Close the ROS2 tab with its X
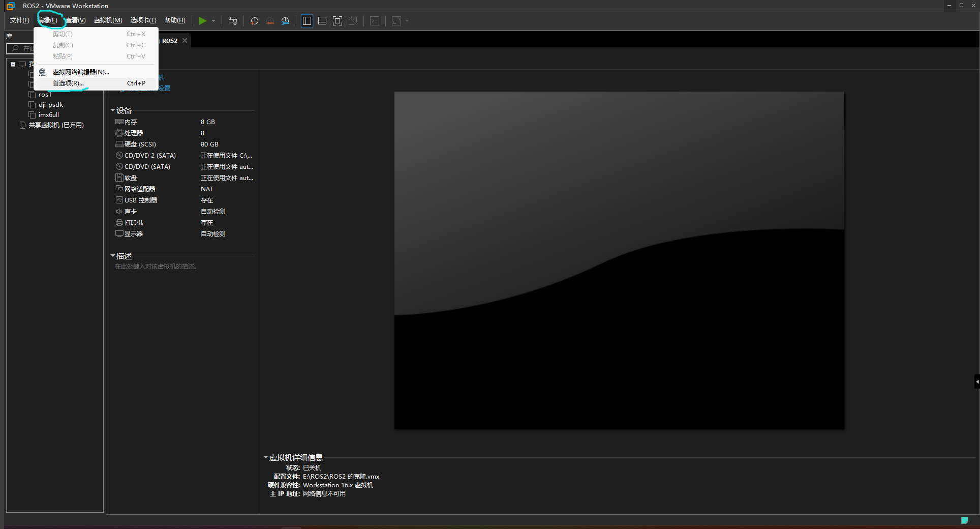Image resolution: width=980 pixels, height=529 pixels. coord(185,41)
